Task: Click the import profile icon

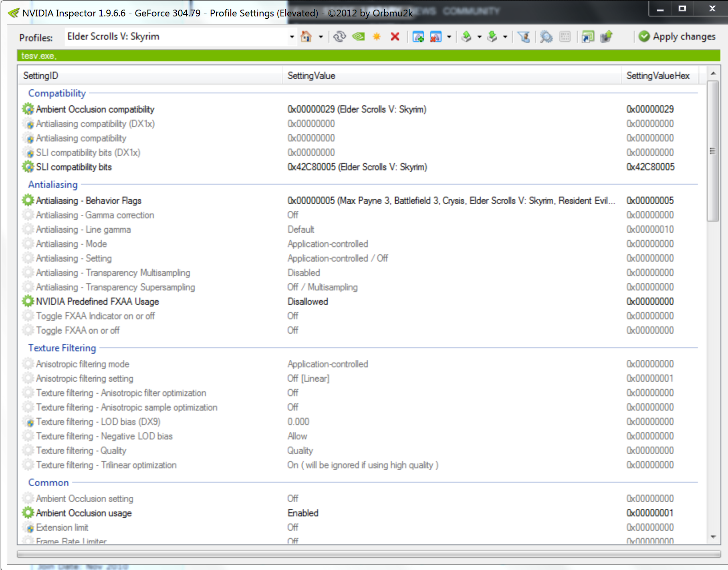Action: click(492, 37)
